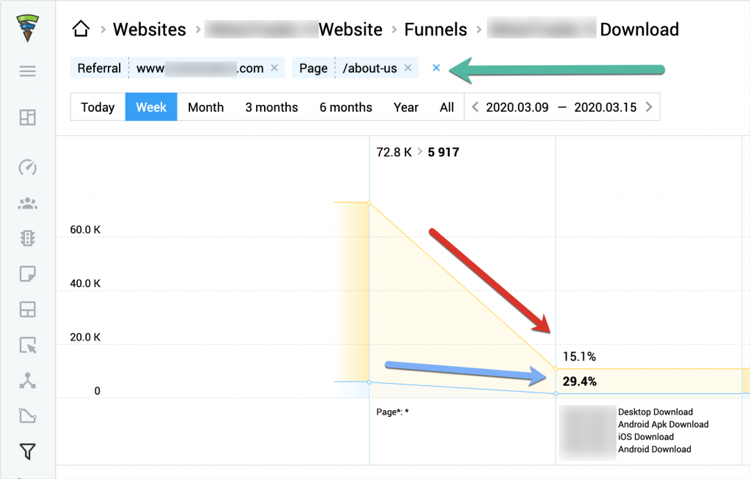750x479 pixels.
Task: Select the funnel icon in sidebar
Action: 28,452
